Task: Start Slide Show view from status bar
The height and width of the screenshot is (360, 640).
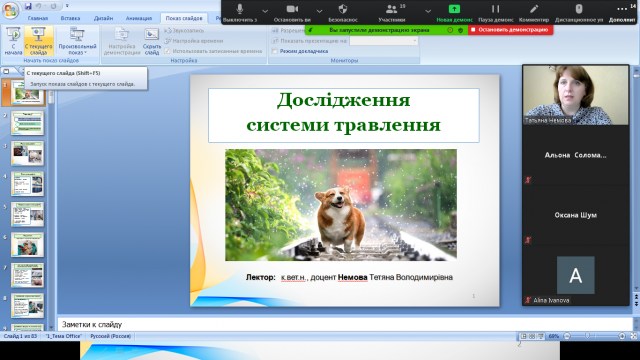Action: pos(541,336)
